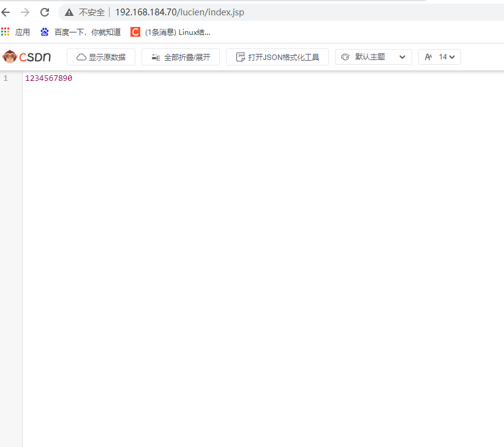The width and height of the screenshot is (504, 447).
Task: Open the (1条消息) Linux结... bookmark
Action: coord(170,32)
